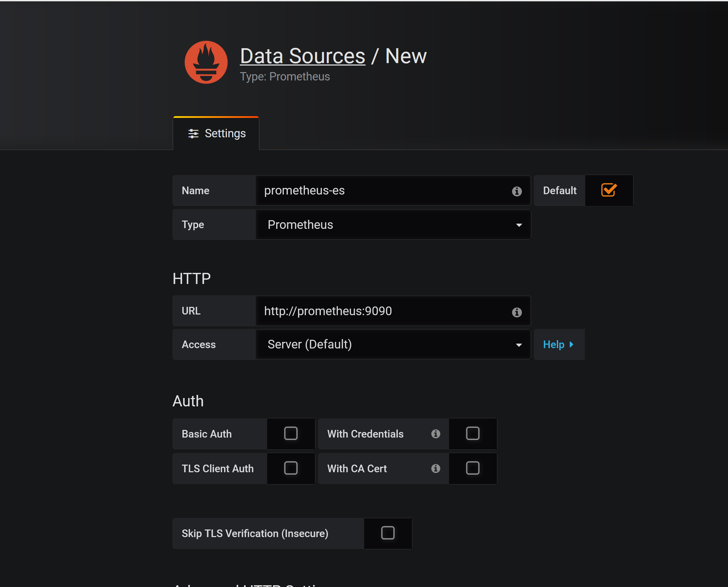Enable the TLS Client Auth checkbox

[291, 468]
